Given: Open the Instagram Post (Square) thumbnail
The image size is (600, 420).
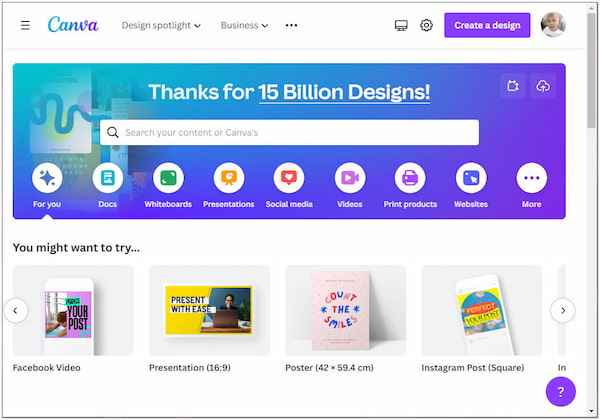Looking at the screenshot, I should [482, 310].
